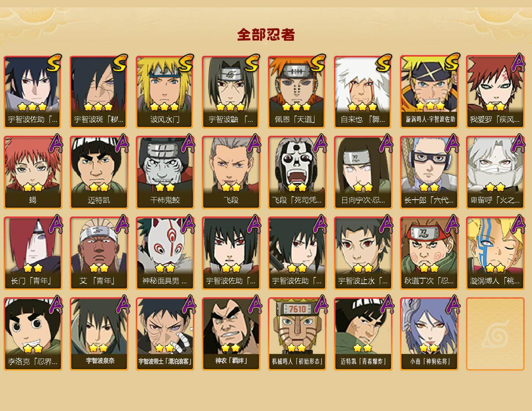
Task: Open the 佩恩「天道」 ninja card
Action: coord(297,92)
